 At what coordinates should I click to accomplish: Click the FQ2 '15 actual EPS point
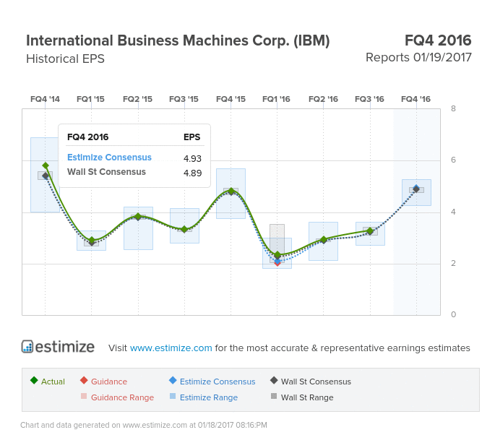[138, 216]
